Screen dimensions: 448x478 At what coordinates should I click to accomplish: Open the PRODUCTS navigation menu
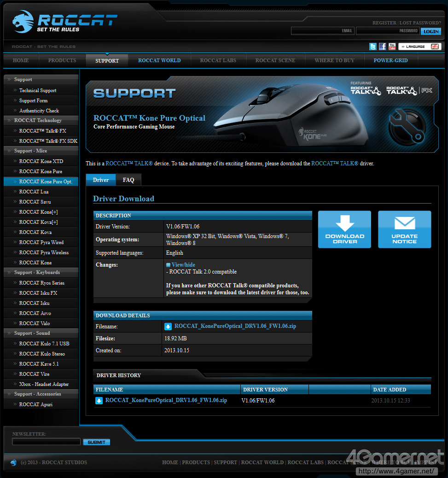pos(62,60)
